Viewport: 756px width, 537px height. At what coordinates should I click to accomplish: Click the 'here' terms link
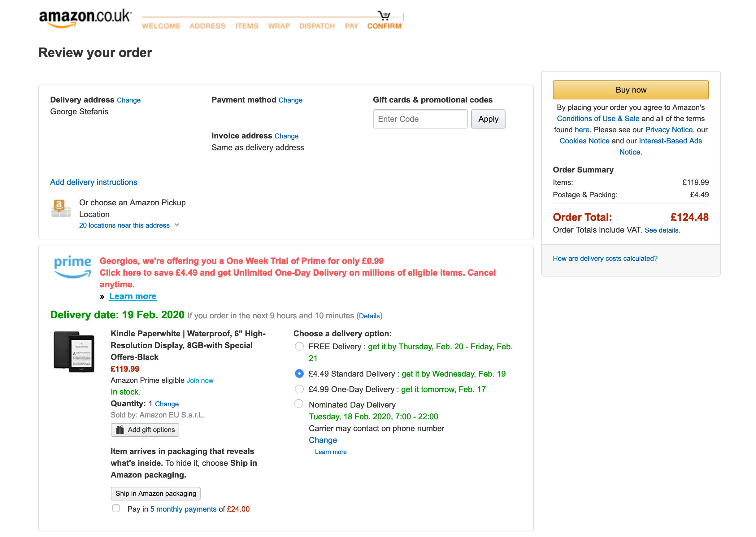tap(582, 130)
